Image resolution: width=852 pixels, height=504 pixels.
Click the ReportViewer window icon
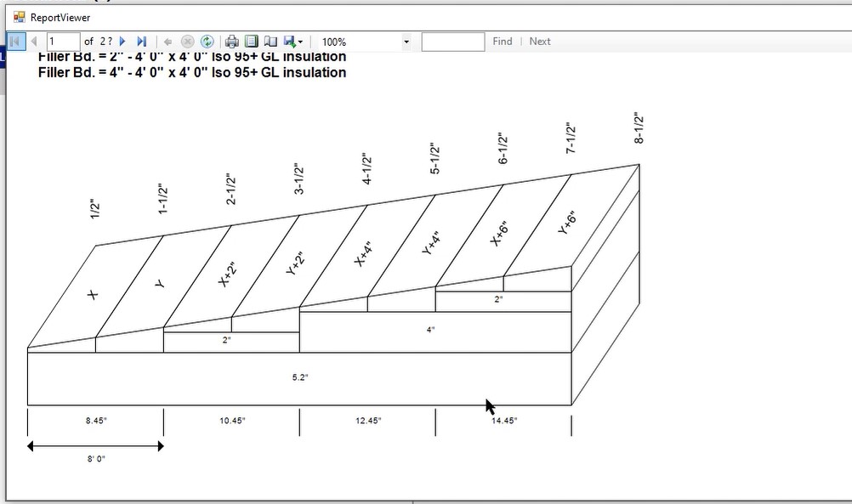pyautogui.click(x=19, y=17)
